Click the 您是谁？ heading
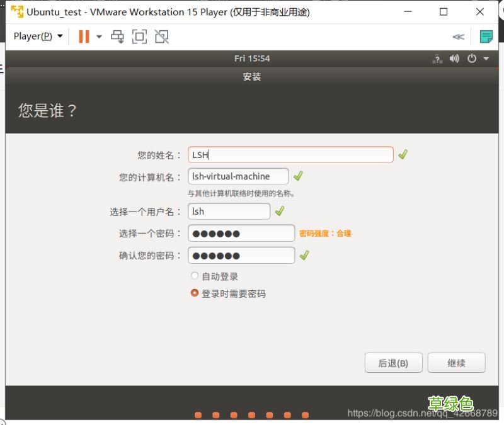The image size is (504, 425). click(x=47, y=111)
